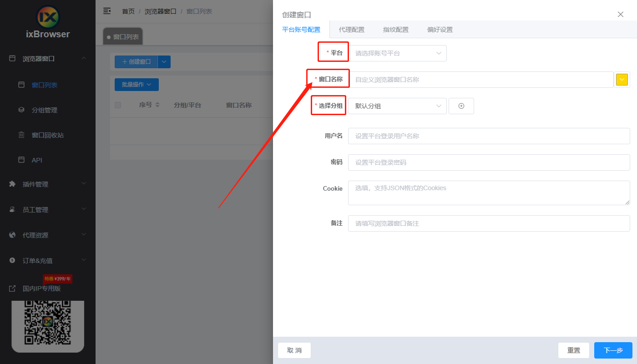Expand the arrow beside 创建窗口
Image resolution: width=637 pixels, height=364 pixels.
[x=165, y=61]
